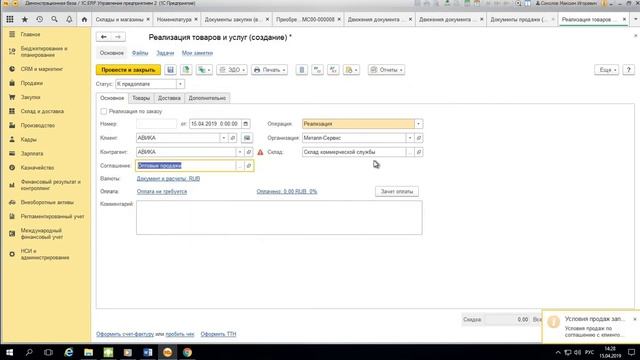
Task: Open document structure icon after Печать
Action: pos(302,70)
